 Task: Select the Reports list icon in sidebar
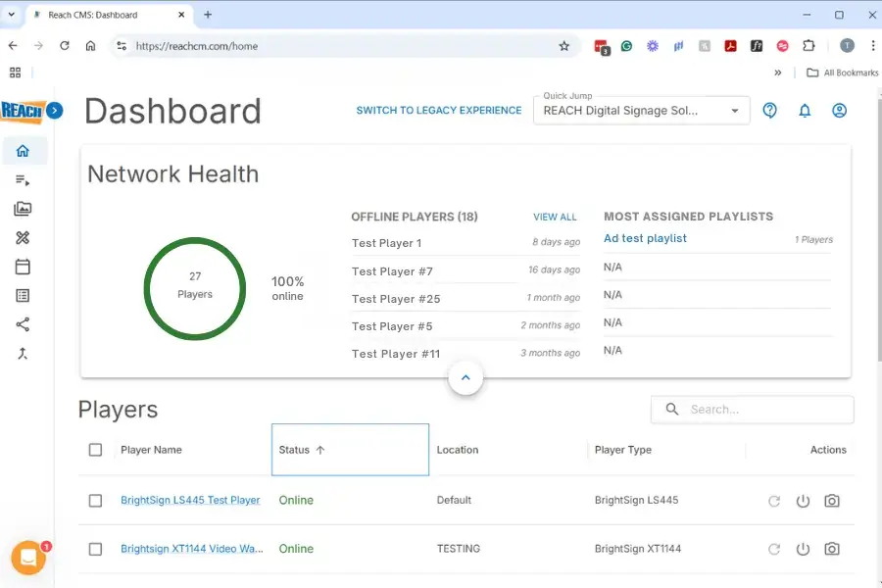24,295
